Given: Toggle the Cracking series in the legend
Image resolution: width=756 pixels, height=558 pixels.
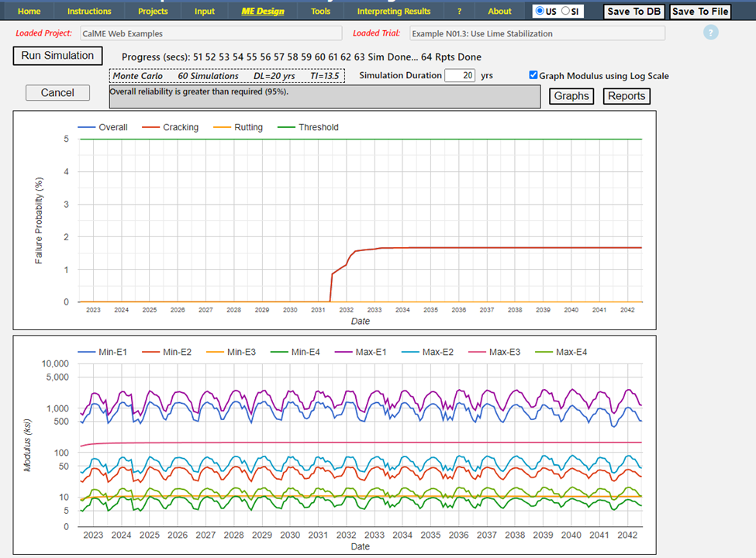Looking at the screenshot, I should (180, 127).
